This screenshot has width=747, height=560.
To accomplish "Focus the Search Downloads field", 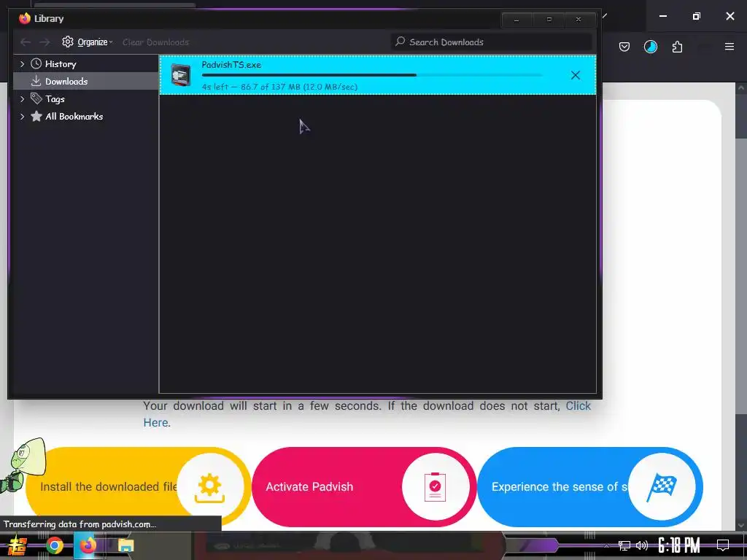I will (x=492, y=42).
